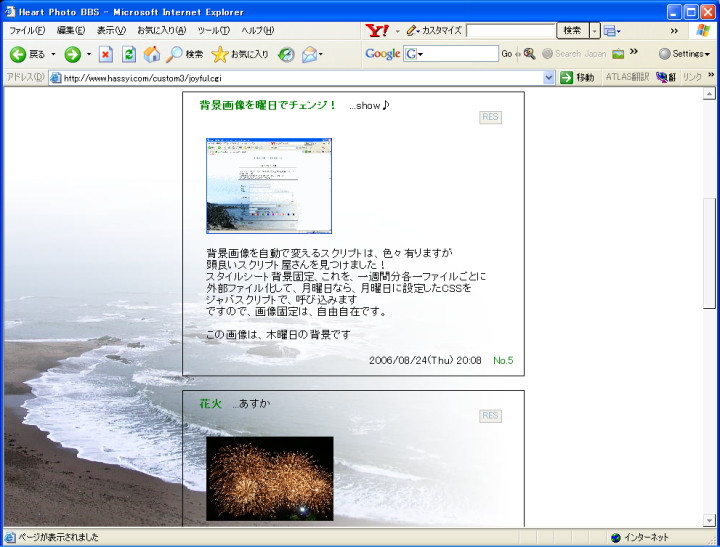Open the Search magnifier in the toolbar
The width and height of the screenshot is (720, 547).
(x=176, y=54)
